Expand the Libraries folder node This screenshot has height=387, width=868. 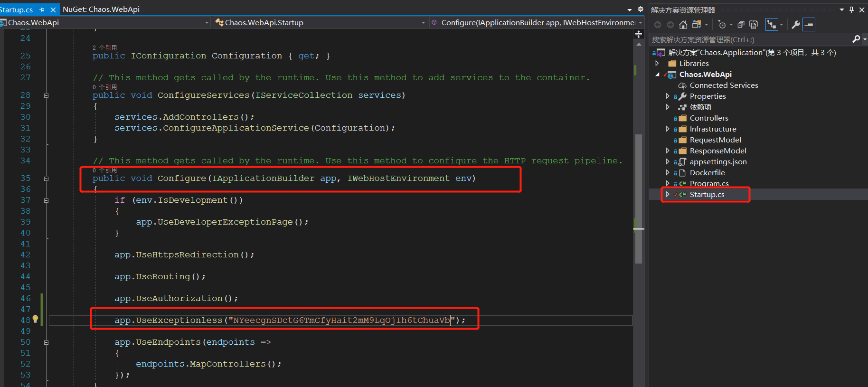point(657,64)
